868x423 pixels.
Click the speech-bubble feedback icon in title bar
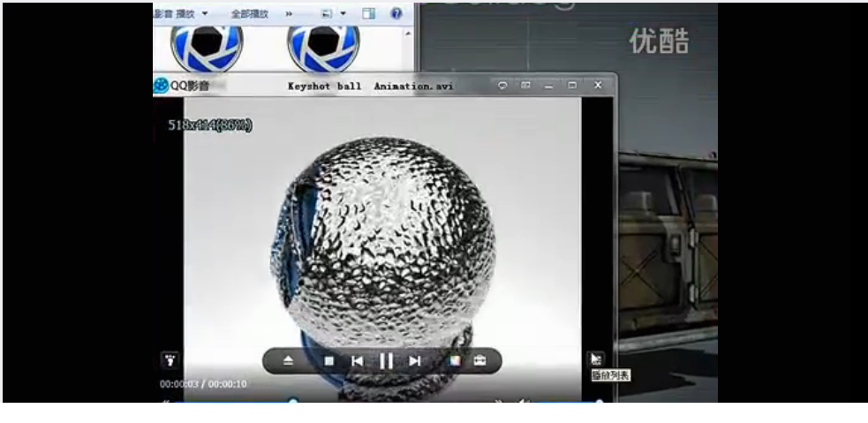[502, 86]
